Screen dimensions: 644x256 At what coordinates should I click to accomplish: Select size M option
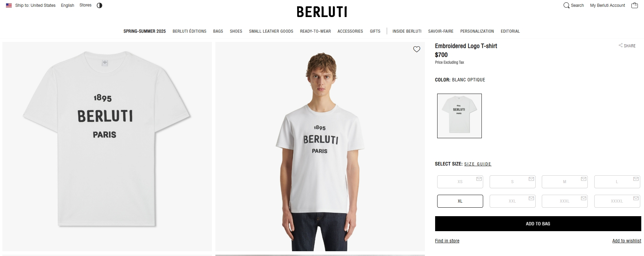(x=565, y=182)
